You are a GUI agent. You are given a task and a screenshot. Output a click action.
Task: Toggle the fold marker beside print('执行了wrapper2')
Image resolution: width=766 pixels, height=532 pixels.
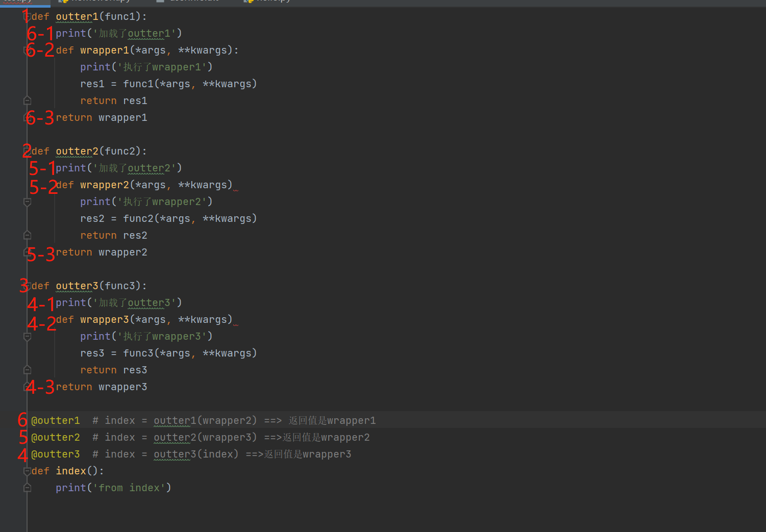pyautogui.click(x=28, y=202)
